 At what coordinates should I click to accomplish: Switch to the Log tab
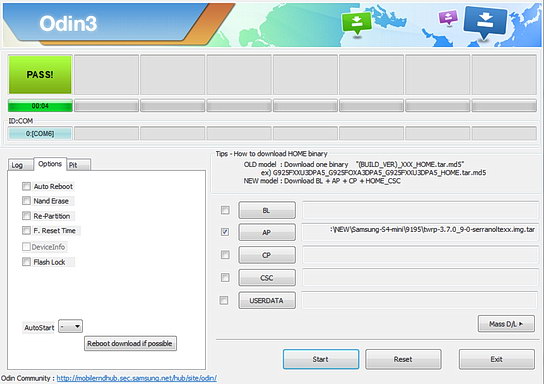(x=20, y=165)
